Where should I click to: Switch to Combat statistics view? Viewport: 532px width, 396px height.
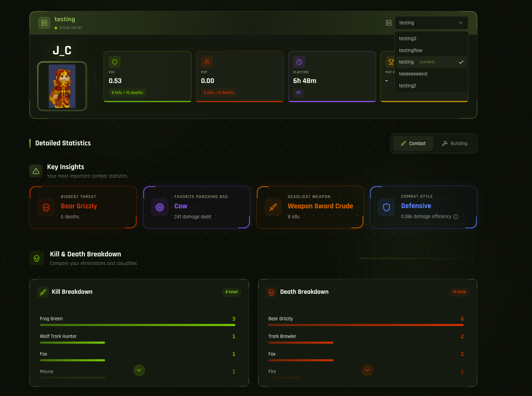tap(413, 144)
